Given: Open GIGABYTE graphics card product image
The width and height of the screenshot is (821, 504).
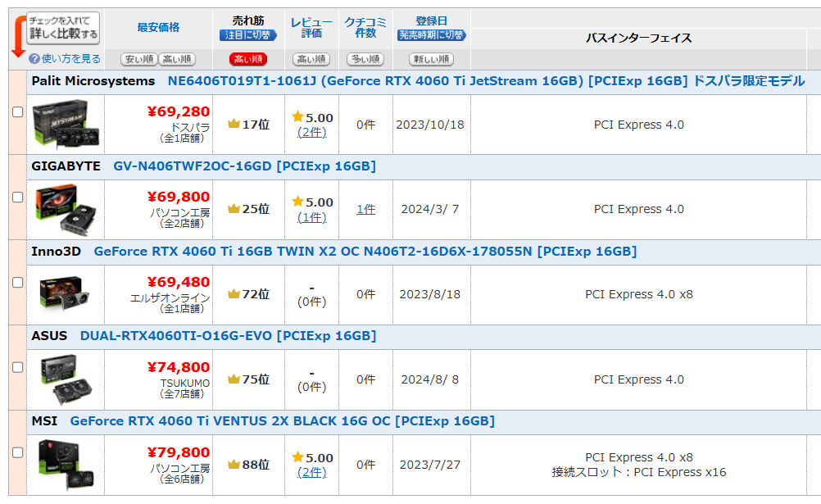Looking at the screenshot, I should pyautogui.click(x=66, y=210).
